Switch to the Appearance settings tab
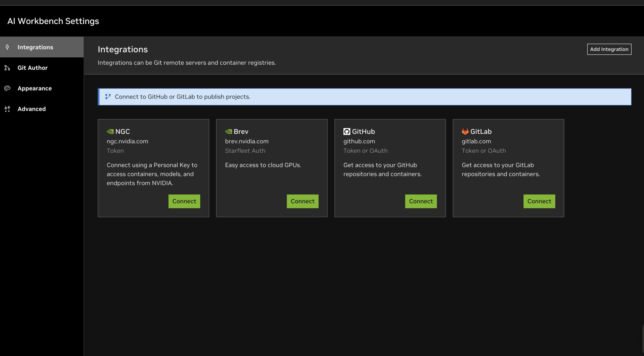 pos(34,88)
